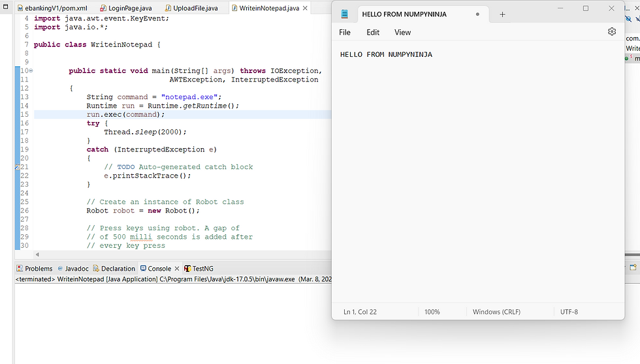Image resolution: width=640 pixels, height=364 pixels.
Task: Open the TestNG view tab
Action: tap(199, 269)
